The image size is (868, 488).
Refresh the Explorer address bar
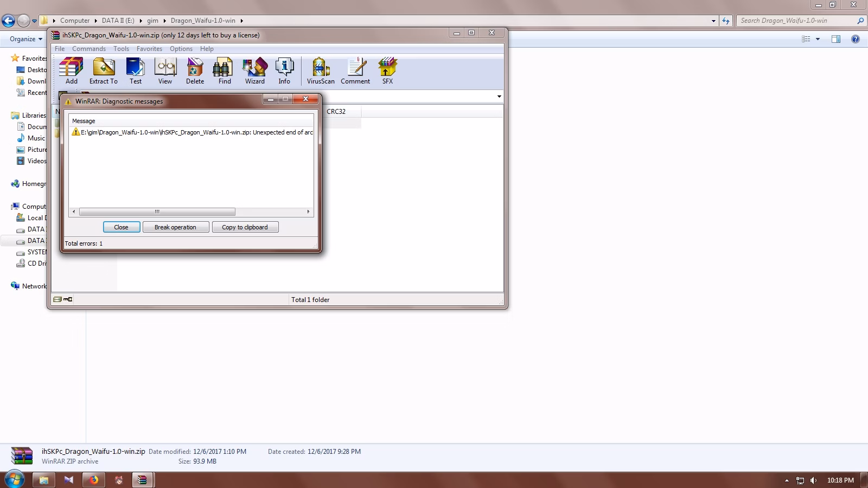coord(726,21)
